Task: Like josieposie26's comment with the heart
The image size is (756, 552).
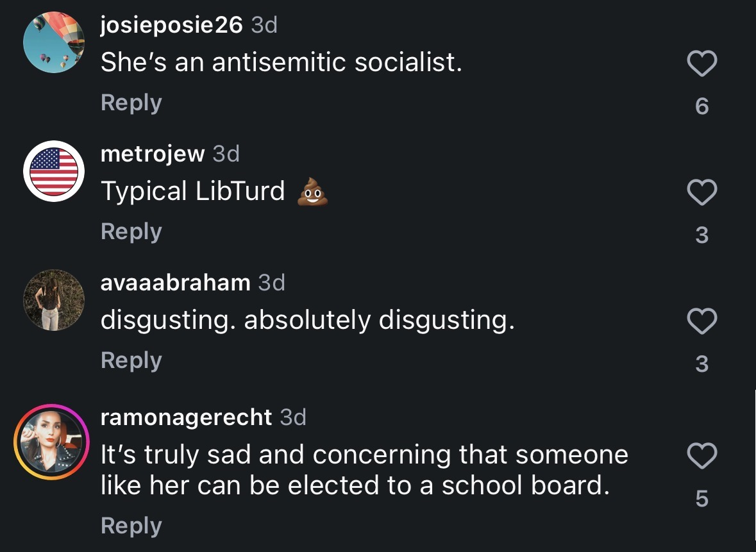Action: [701, 63]
